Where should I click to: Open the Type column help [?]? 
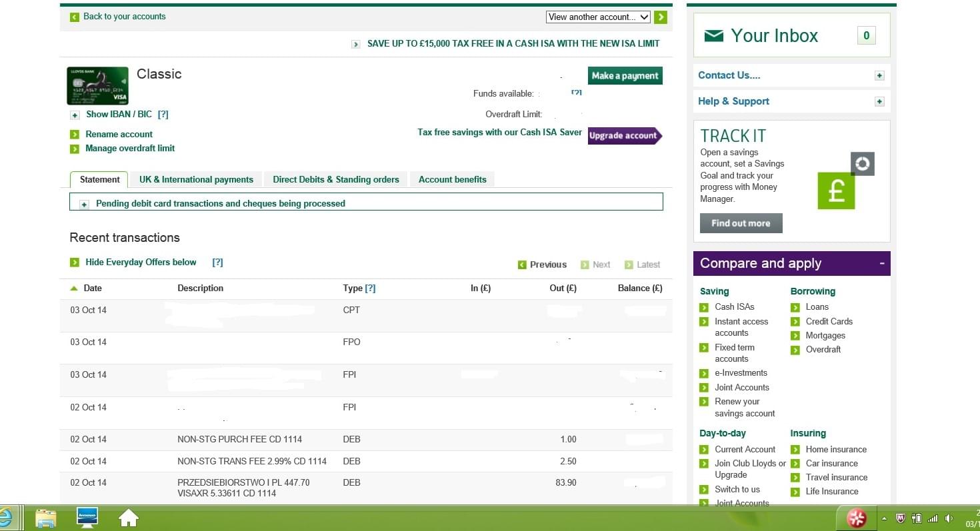click(371, 288)
